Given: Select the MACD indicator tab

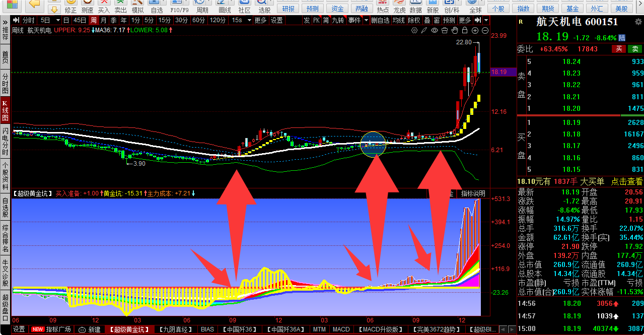Looking at the screenshot, I should [341, 329].
